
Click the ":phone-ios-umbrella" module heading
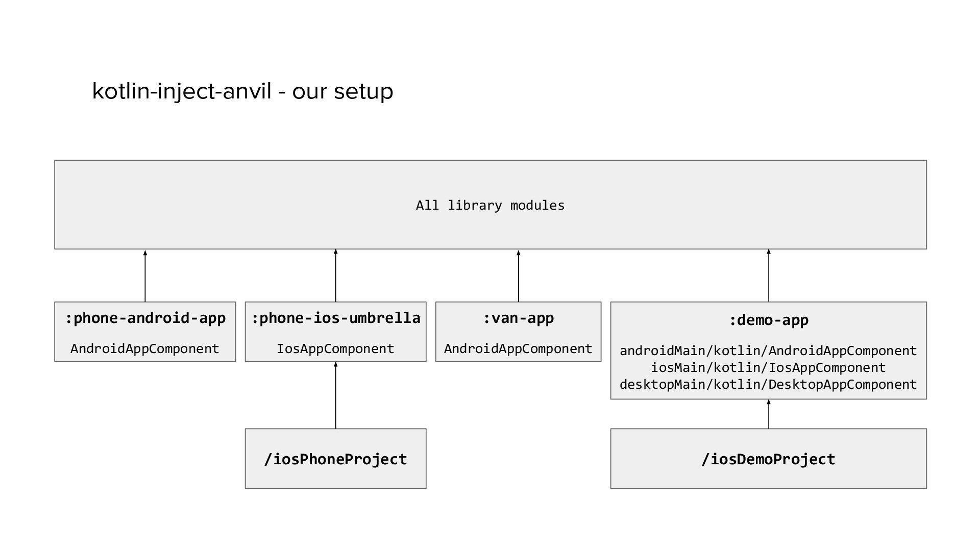tap(335, 318)
